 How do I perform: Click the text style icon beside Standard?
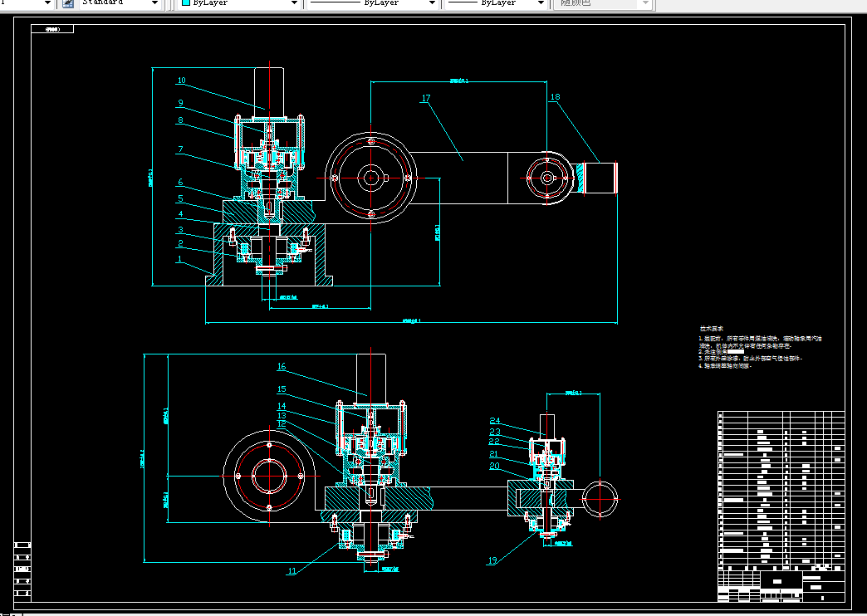67,3
